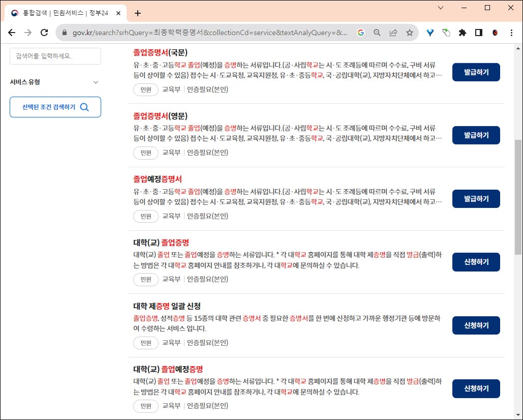The height and width of the screenshot is (420, 523).
Task: Open a new tab with the plus button
Action: pos(137,13)
